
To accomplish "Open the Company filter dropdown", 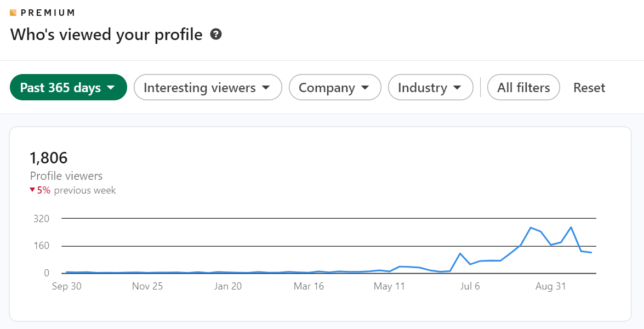I will tap(334, 88).
